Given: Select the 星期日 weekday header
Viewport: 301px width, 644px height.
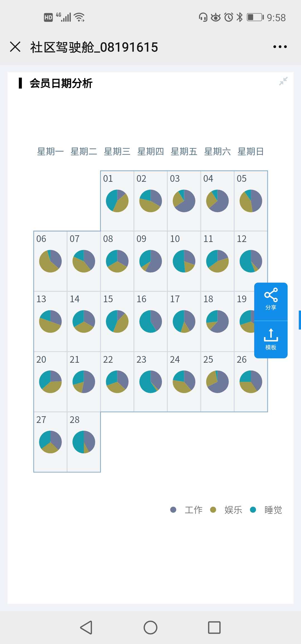Looking at the screenshot, I should 251,152.
